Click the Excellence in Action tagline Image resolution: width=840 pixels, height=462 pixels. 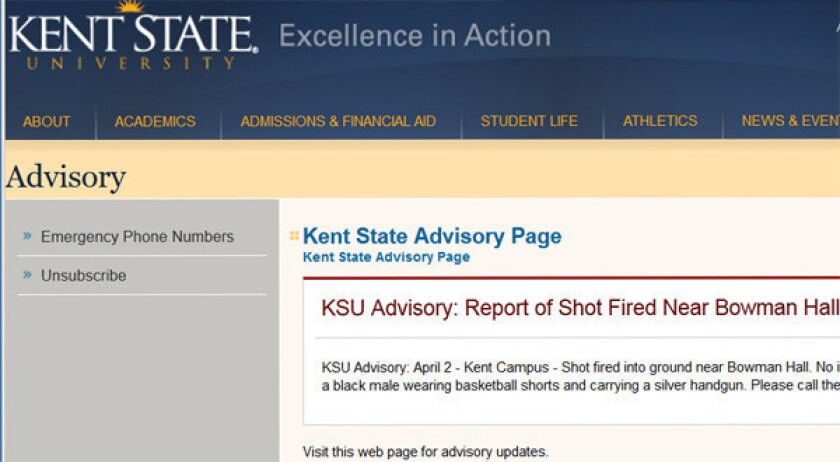(415, 36)
